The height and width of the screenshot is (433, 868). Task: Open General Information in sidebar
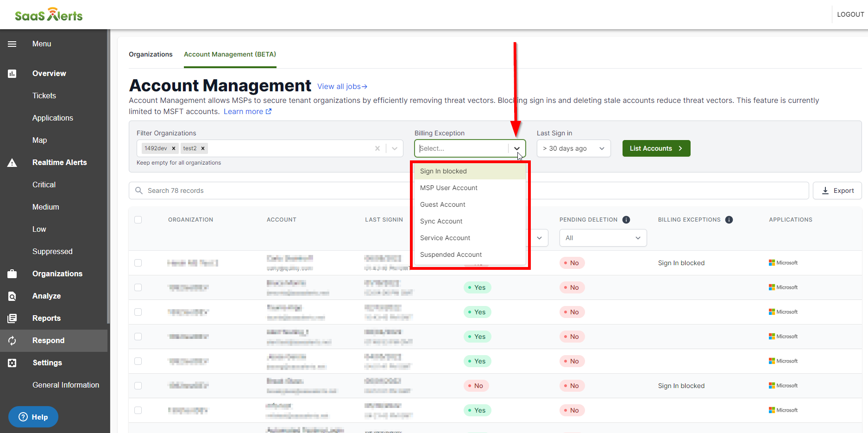66,385
